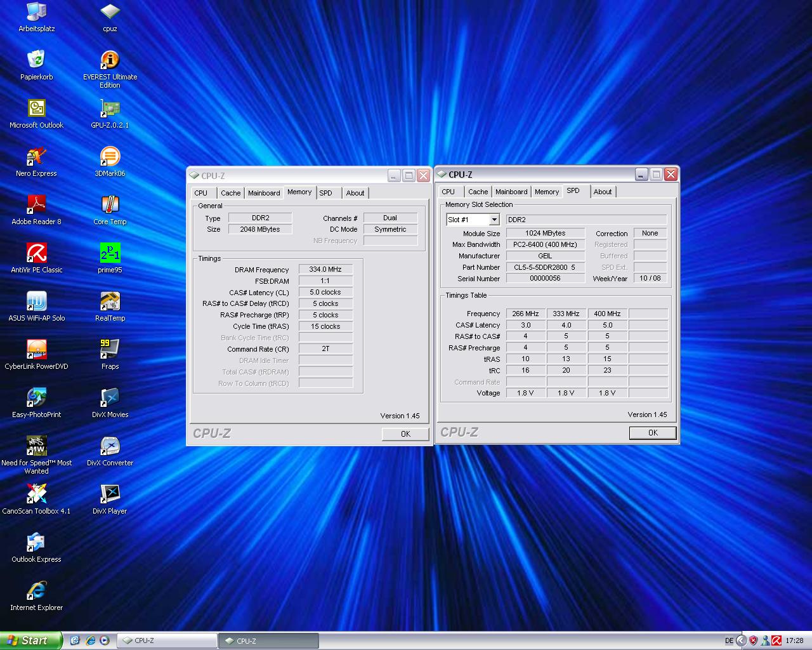Launch Fraps desktop icon

(110, 355)
